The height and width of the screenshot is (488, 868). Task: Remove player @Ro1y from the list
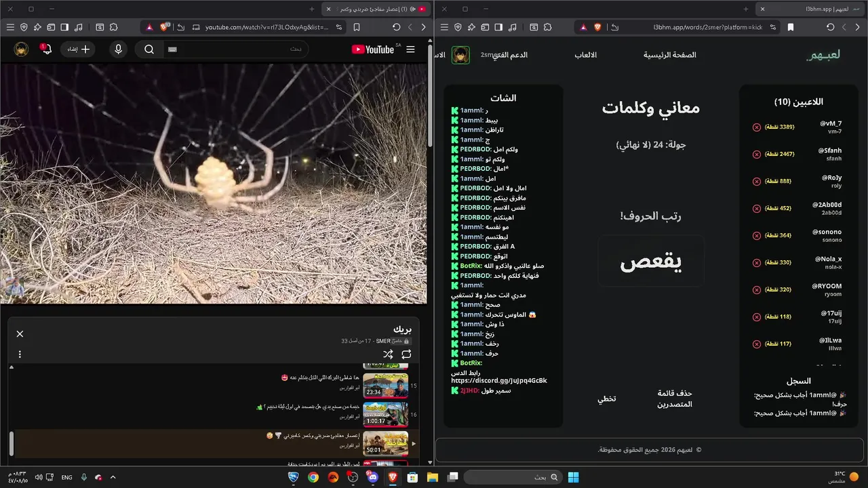pos(757,182)
